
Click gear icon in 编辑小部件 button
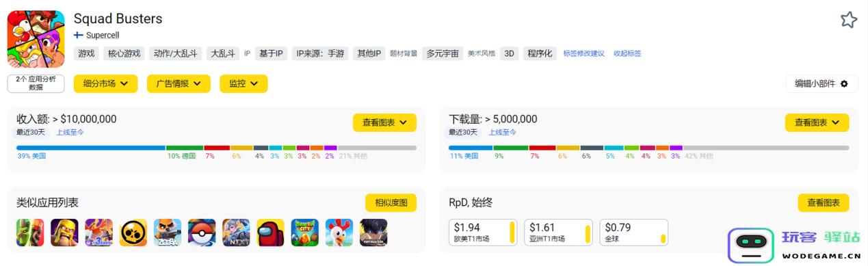pyautogui.click(x=844, y=83)
